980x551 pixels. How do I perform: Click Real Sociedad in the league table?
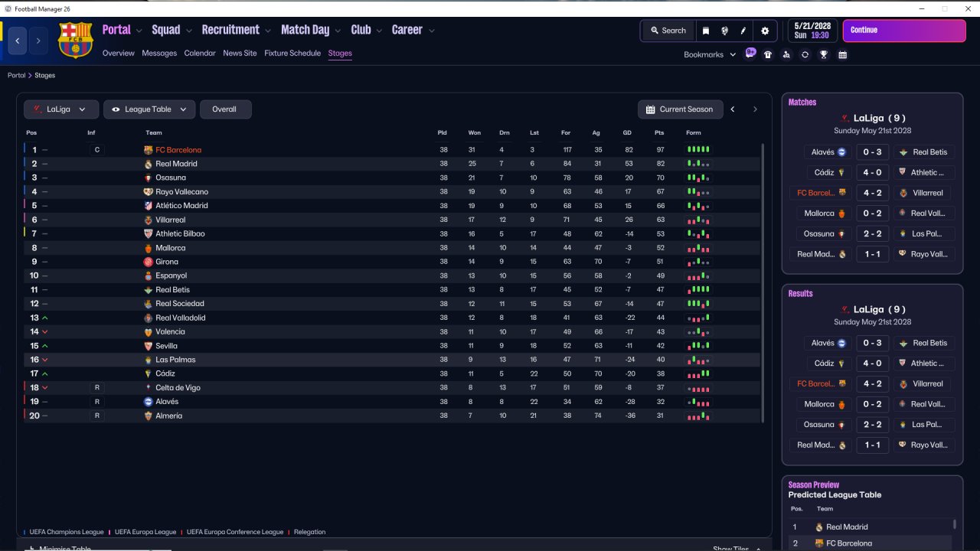click(180, 304)
